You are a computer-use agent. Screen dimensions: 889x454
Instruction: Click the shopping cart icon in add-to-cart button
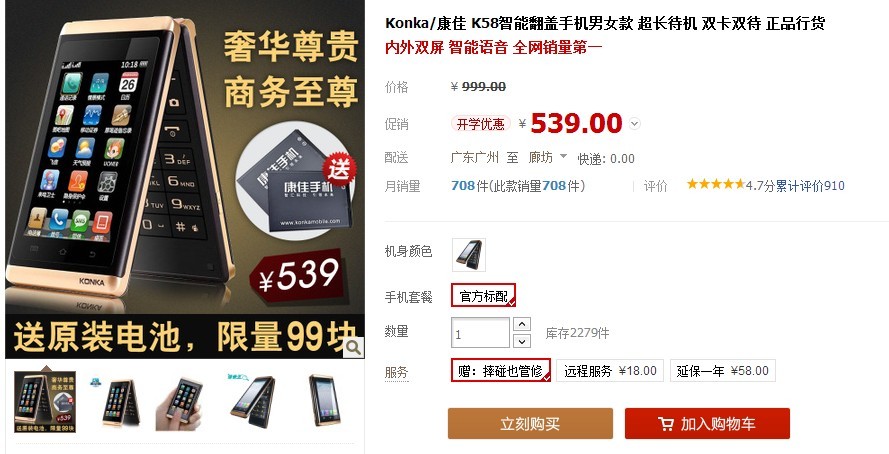click(666, 424)
